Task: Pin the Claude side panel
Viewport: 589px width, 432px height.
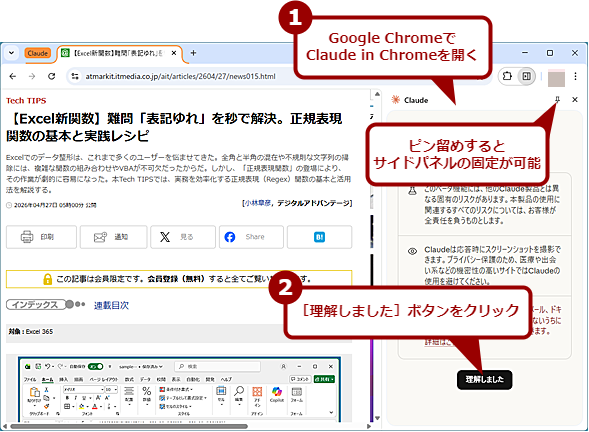Action: coord(557,100)
